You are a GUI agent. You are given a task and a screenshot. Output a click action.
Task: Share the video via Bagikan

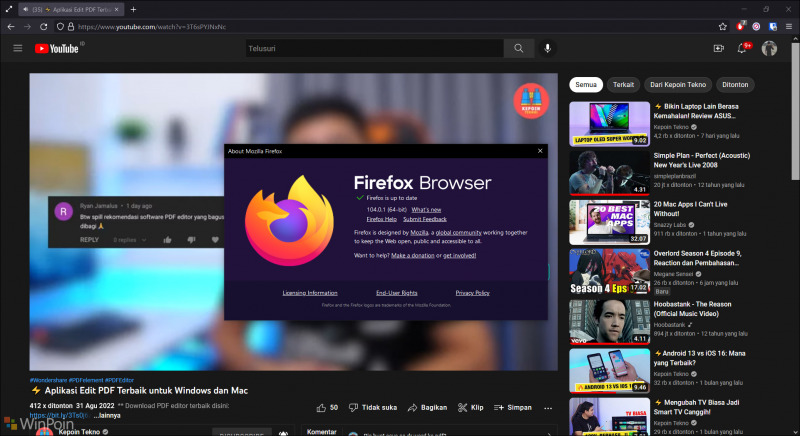427,407
